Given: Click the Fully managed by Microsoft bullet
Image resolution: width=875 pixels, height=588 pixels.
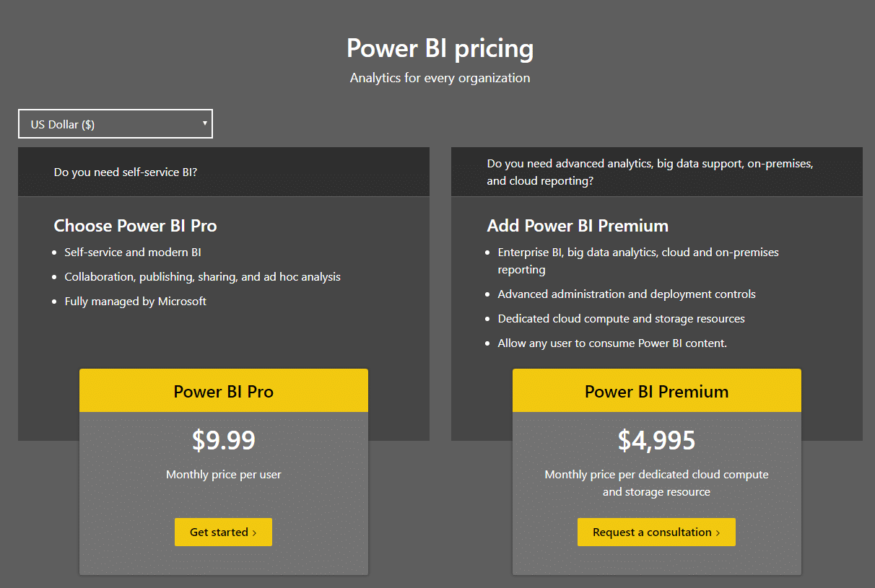Looking at the screenshot, I should 135,302.
